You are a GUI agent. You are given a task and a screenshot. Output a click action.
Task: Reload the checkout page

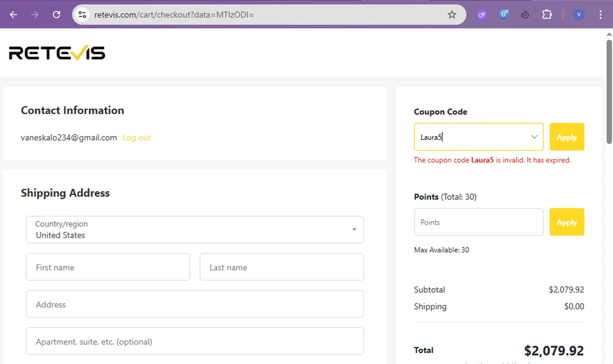pos(56,15)
